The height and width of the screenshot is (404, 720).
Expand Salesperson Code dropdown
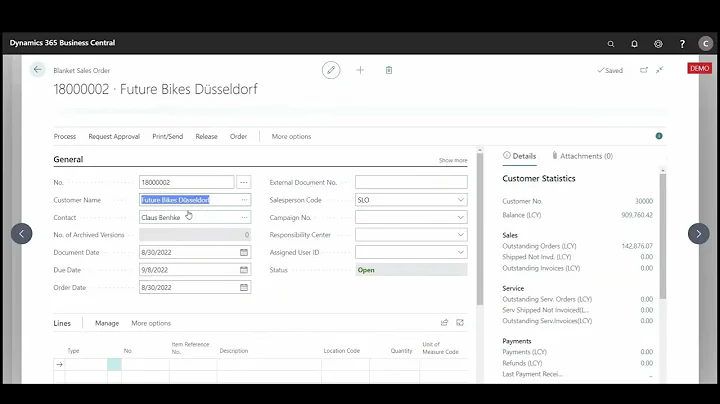461,200
